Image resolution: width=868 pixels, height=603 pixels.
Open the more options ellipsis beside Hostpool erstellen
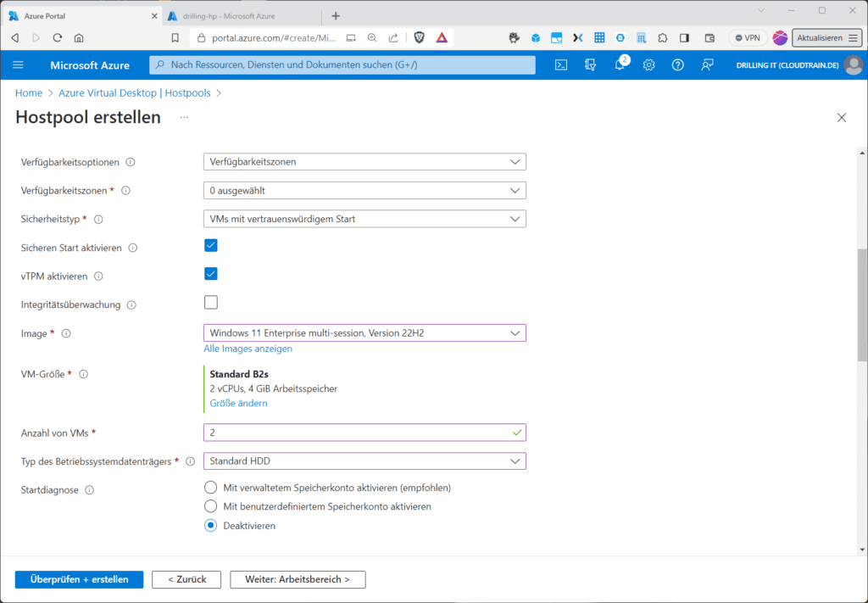[184, 117]
